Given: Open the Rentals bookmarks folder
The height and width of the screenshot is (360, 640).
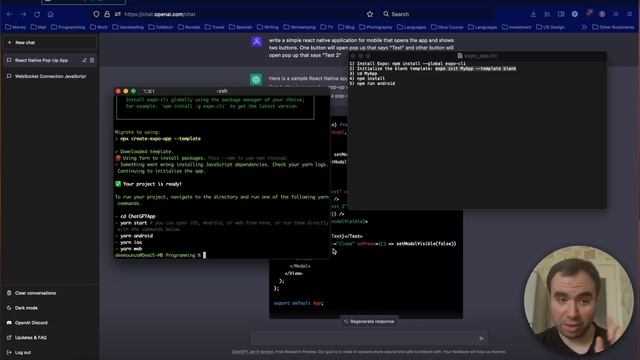Looking at the screenshot, I should (189, 27).
